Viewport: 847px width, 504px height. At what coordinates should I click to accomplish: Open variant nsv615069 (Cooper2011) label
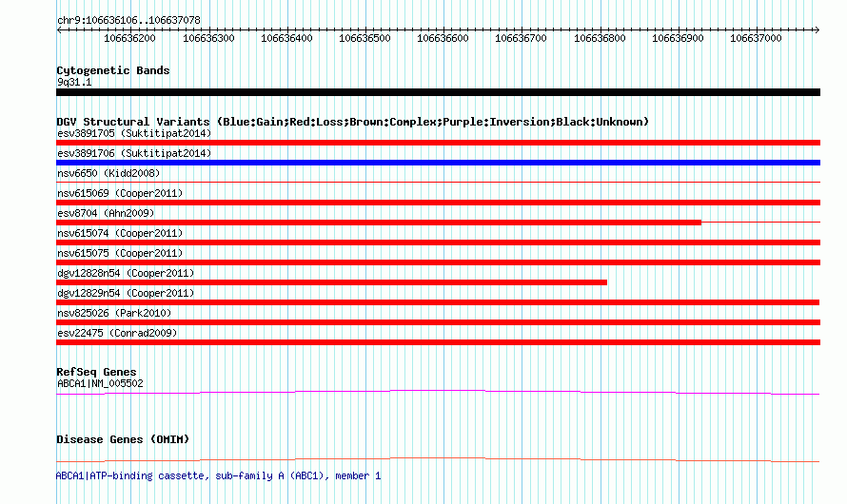[x=120, y=193]
